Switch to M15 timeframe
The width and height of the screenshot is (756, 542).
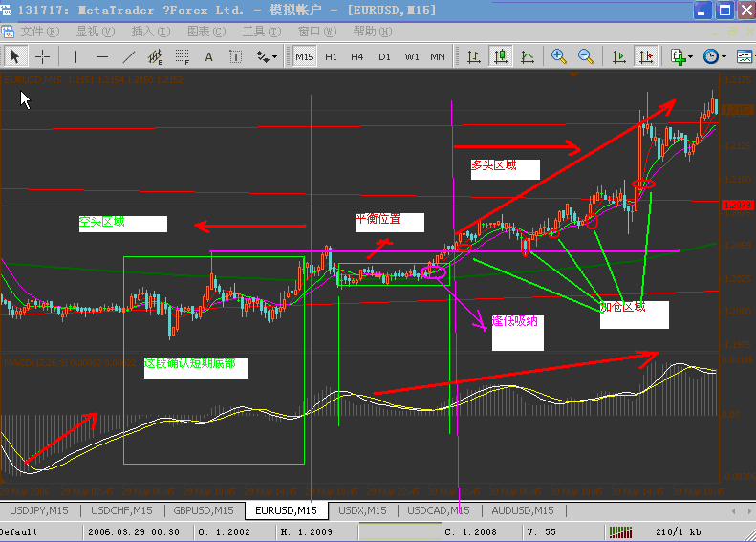coord(304,57)
